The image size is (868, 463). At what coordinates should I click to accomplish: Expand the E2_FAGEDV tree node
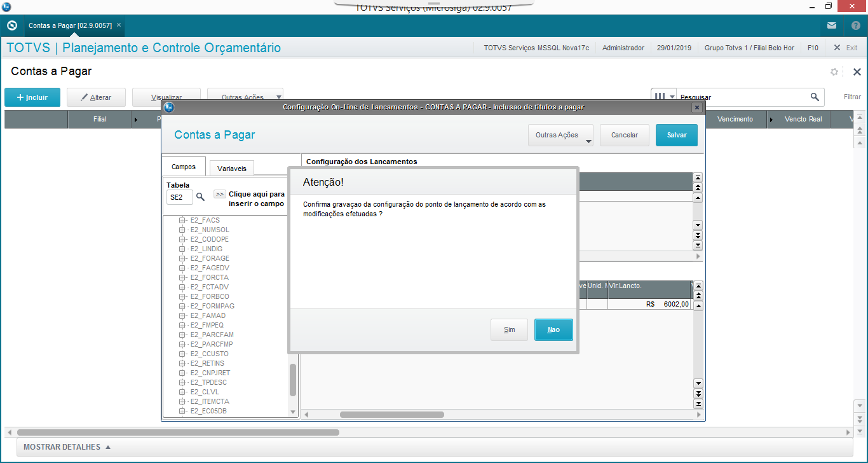(182, 268)
